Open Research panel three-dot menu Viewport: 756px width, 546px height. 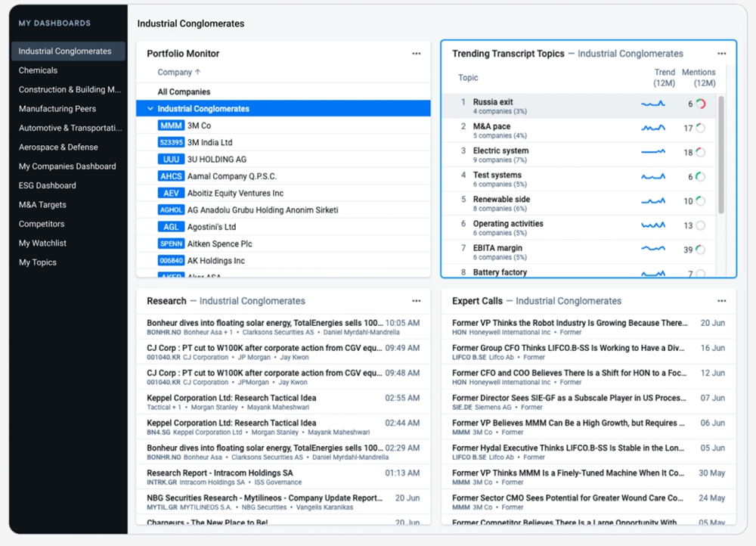[x=416, y=301]
